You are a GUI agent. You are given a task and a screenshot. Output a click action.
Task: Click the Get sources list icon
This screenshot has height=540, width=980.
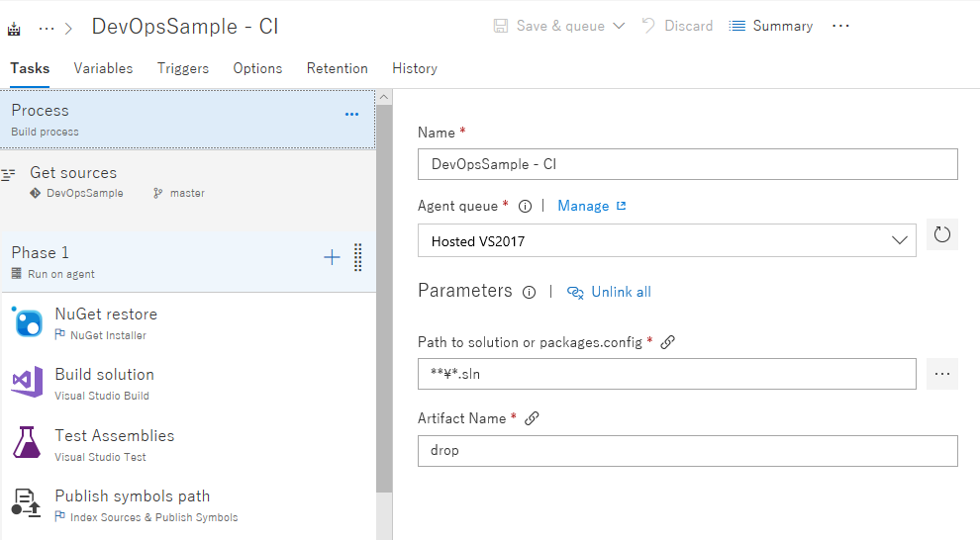pyautogui.click(x=8, y=175)
